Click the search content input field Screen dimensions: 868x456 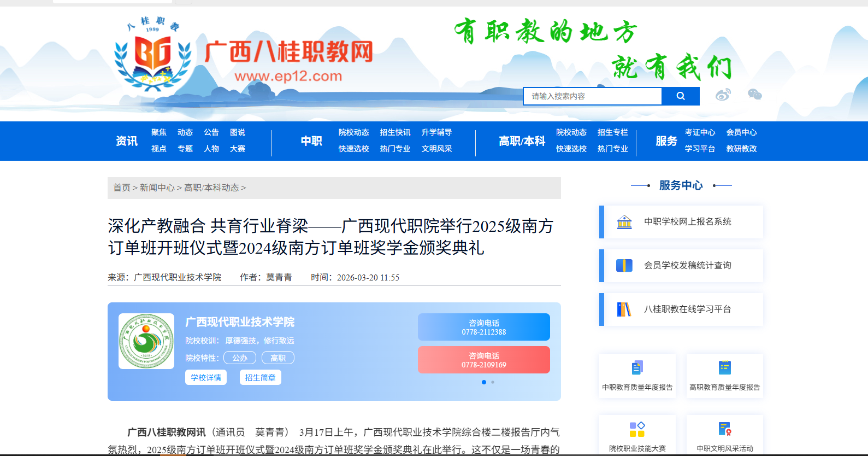point(592,96)
